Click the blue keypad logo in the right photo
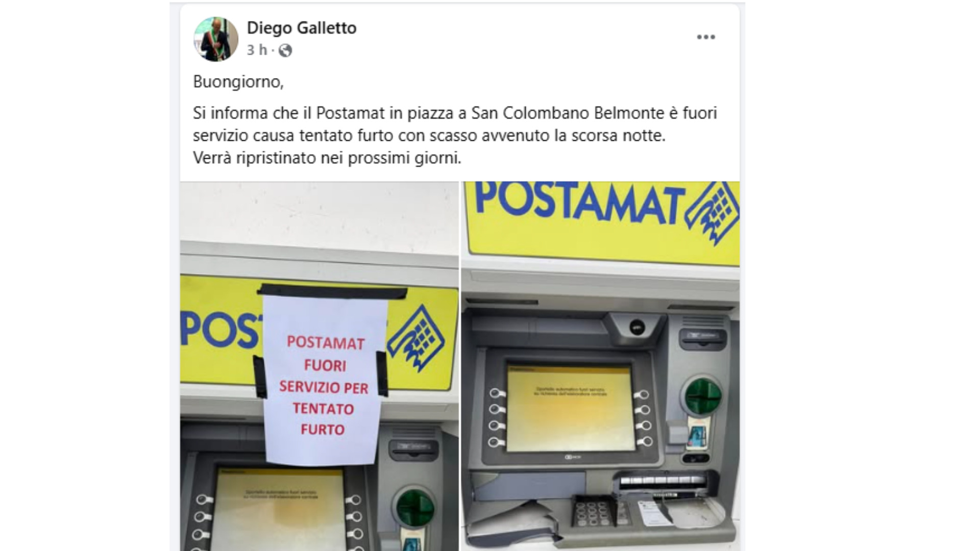 [713, 212]
